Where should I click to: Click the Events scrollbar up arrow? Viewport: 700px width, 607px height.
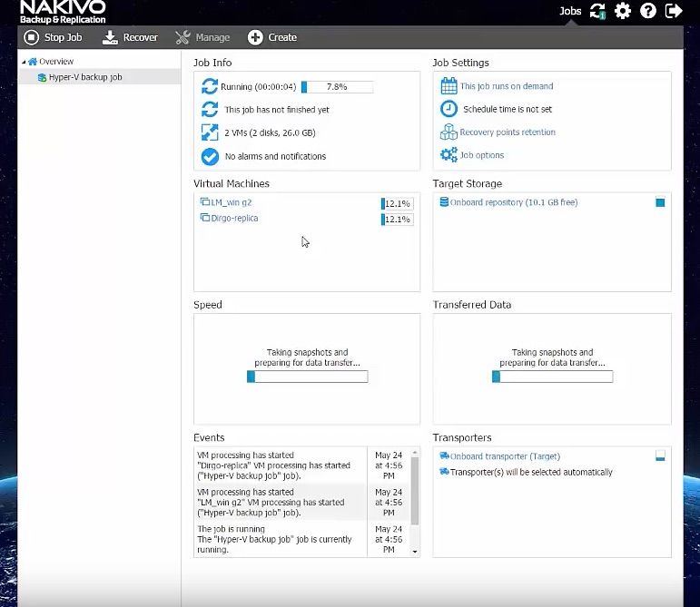415,452
